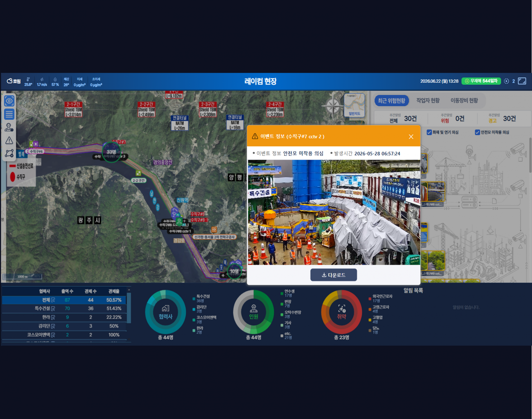
Task: Switch to 최근 위험현황 tab
Action: pyautogui.click(x=391, y=100)
